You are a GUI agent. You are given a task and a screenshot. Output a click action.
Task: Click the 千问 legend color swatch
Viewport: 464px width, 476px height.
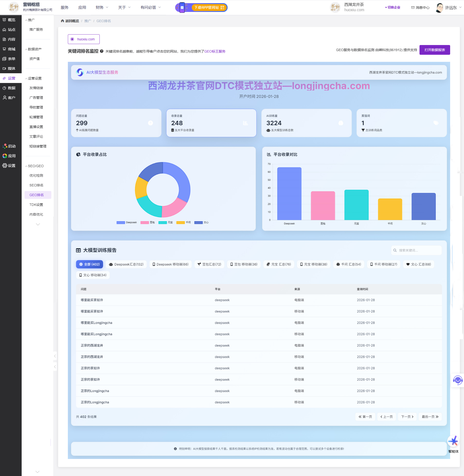181,222
